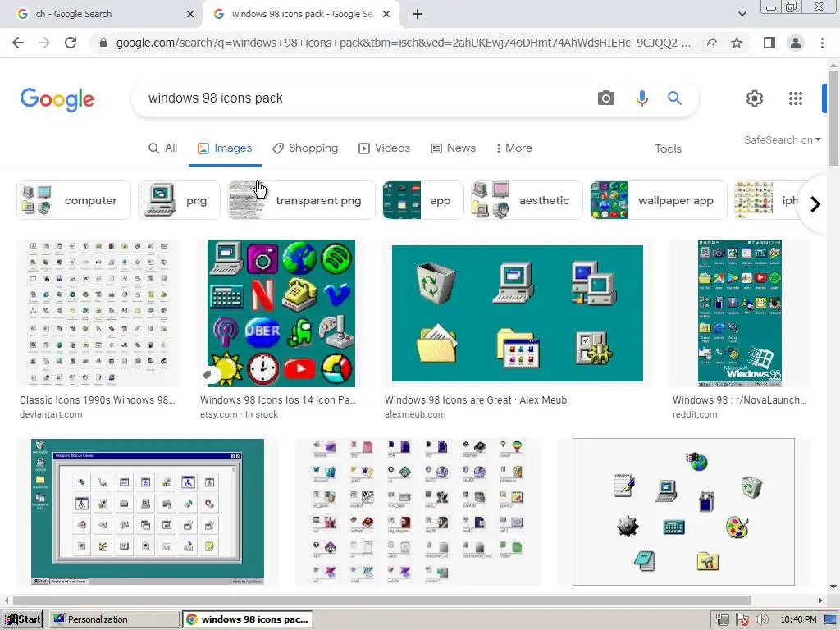Click inside the Google search box
This screenshot has height=630, width=840.
[364, 98]
